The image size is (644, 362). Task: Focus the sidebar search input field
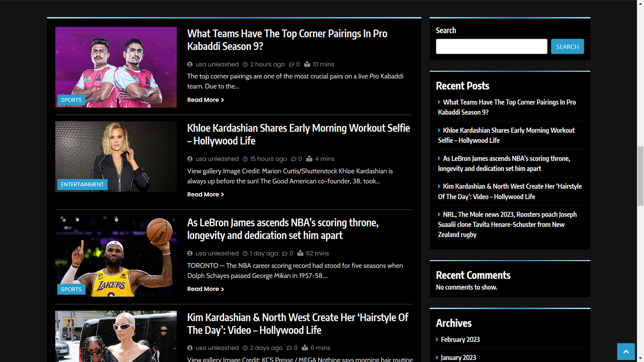pyautogui.click(x=491, y=47)
